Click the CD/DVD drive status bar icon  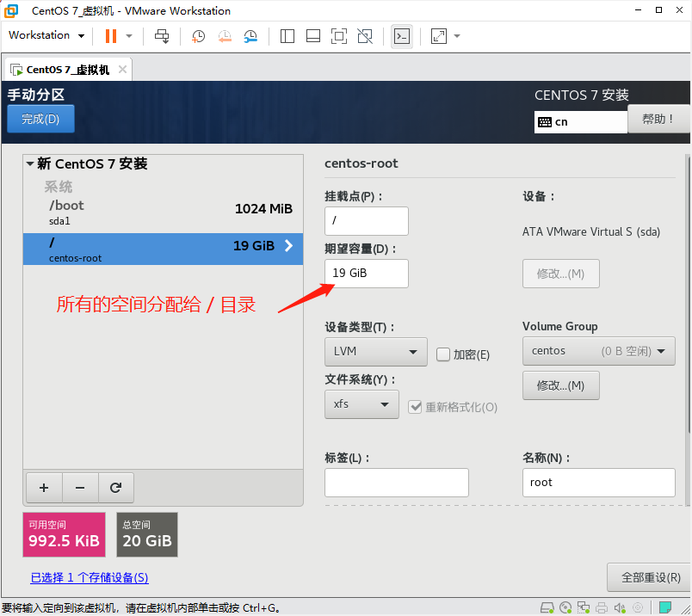565,608
